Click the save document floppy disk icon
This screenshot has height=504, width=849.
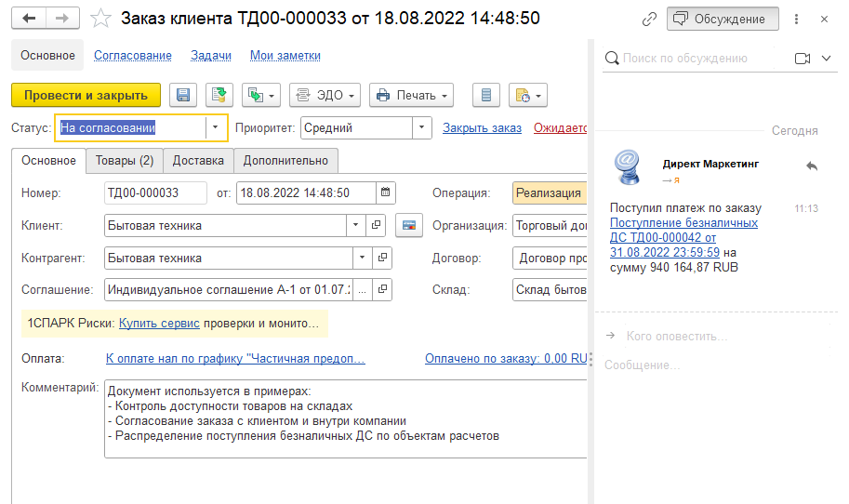pyautogui.click(x=183, y=95)
